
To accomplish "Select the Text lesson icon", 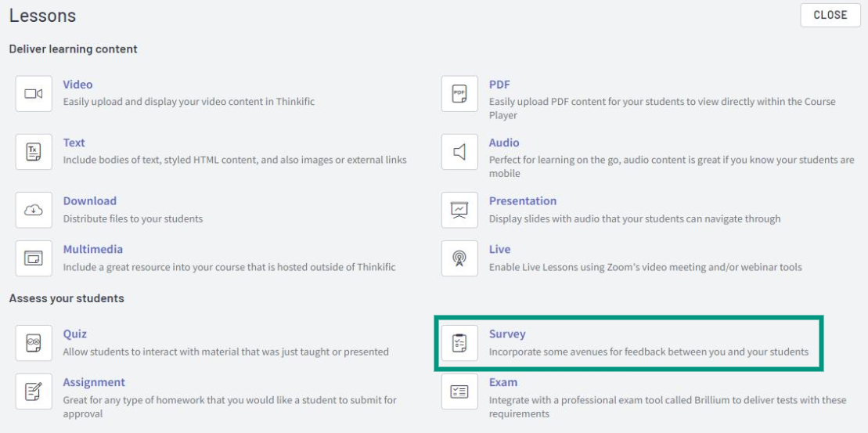I will click(34, 152).
